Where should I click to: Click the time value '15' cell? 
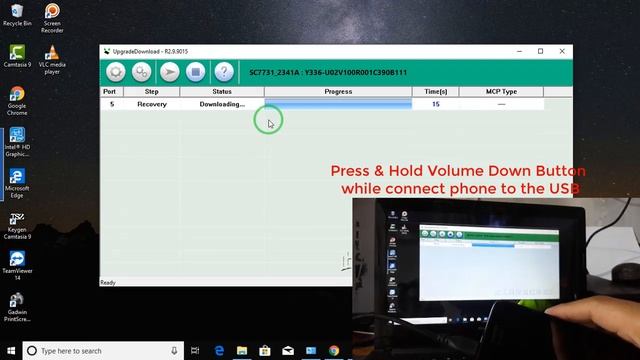[436, 104]
